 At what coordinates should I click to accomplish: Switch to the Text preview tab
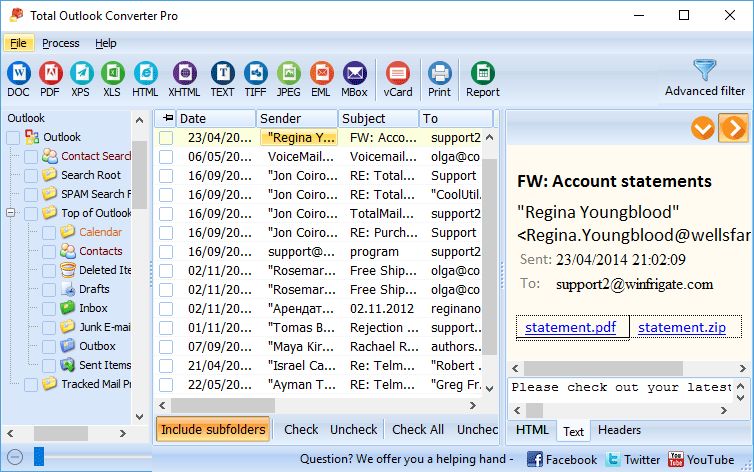pos(573,431)
